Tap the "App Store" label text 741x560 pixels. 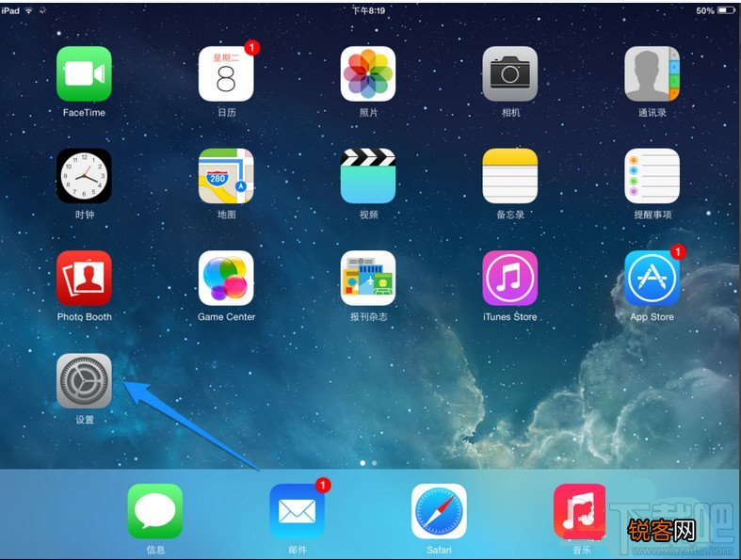point(652,316)
